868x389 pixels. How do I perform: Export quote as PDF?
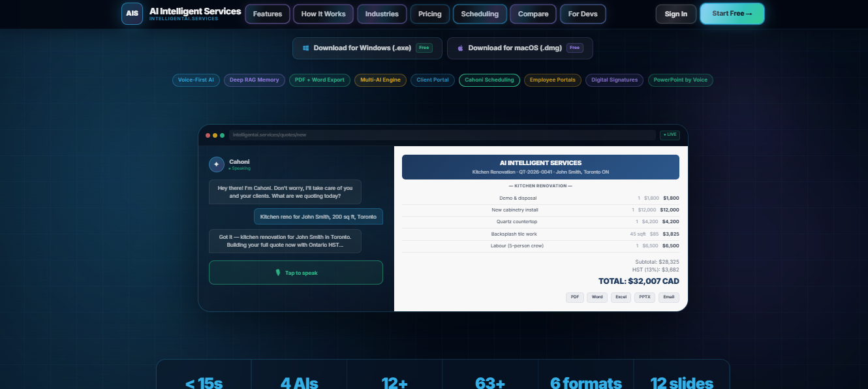[x=575, y=297]
